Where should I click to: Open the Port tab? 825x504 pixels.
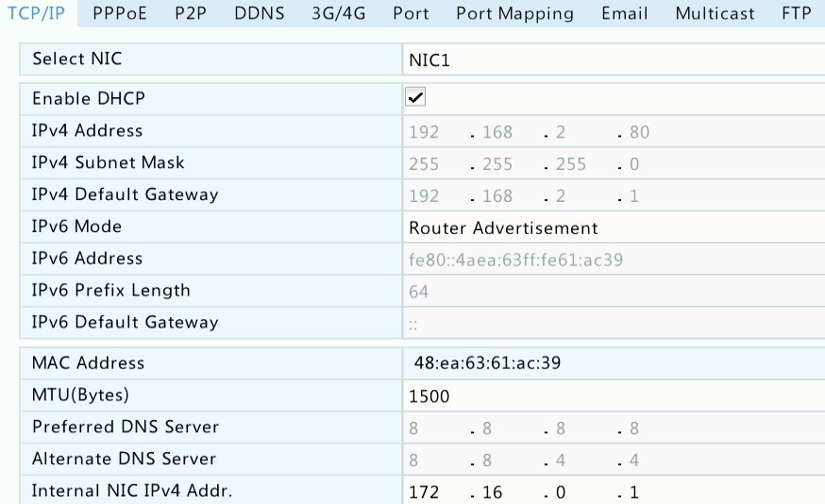tap(411, 13)
